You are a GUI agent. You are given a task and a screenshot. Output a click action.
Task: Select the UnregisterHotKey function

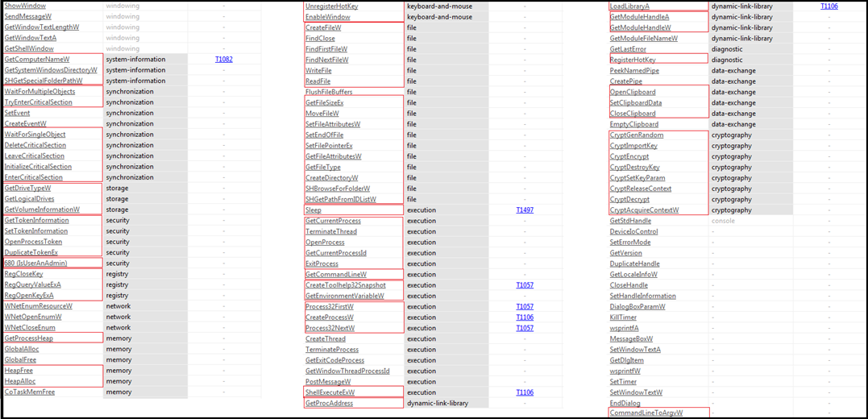click(331, 6)
